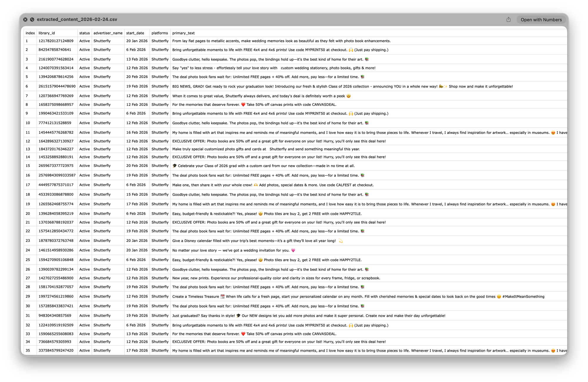588x382 pixels.
Task: Click the Share icon in title bar
Action: coord(508,19)
